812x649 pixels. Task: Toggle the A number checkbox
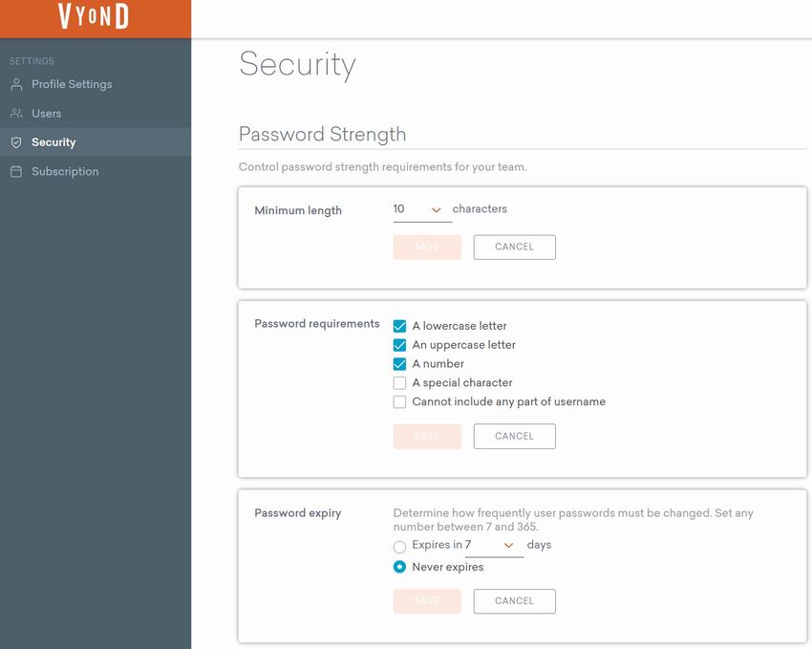tap(399, 364)
